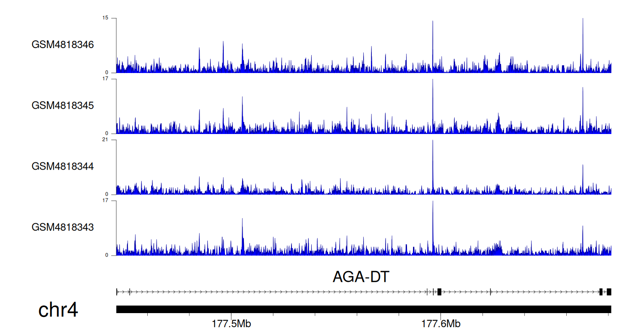The image size is (644, 335).
Task: Click the AGA-DT exon block near 177.6Mb
Action: pos(439,292)
